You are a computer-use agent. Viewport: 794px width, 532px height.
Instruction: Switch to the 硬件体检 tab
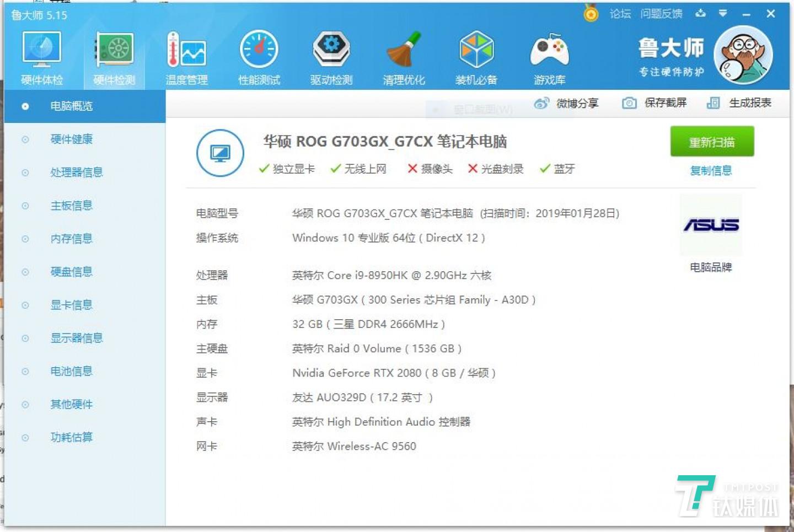[x=41, y=55]
